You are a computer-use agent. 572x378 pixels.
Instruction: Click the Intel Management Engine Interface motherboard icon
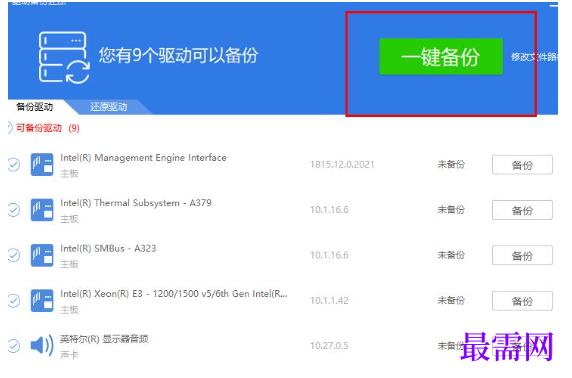(x=42, y=165)
